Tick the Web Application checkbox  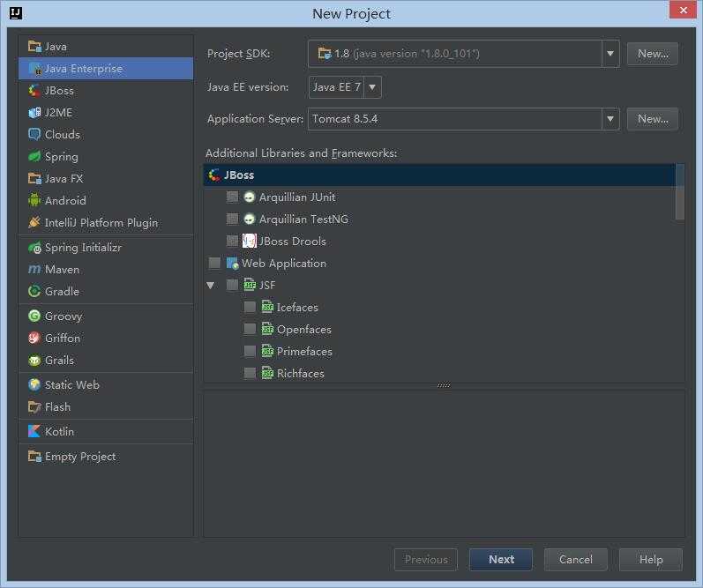214,263
